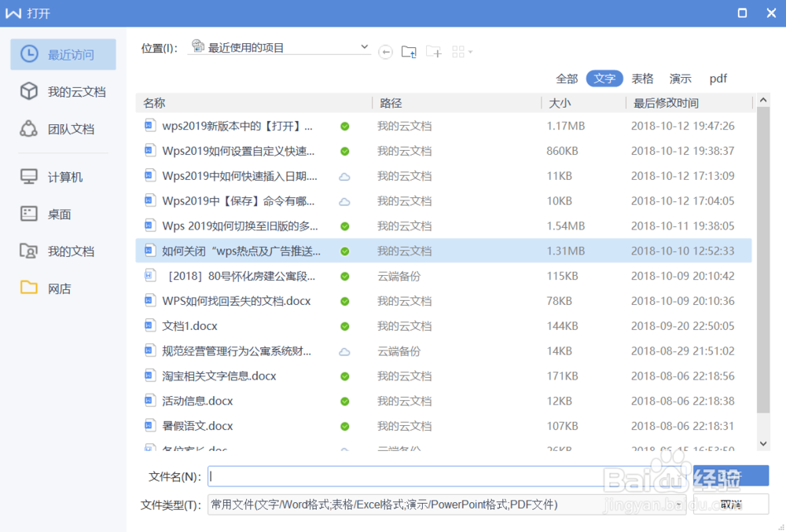Click the new folder icon

click(x=434, y=52)
